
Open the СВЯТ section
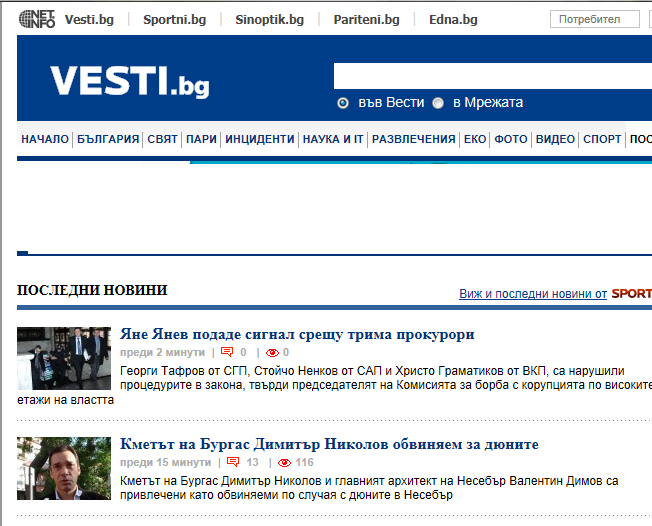pos(162,139)
